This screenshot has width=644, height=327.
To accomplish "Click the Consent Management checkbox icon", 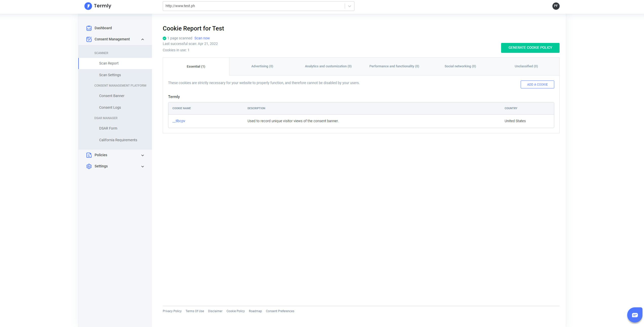I will pyautogui.click(x=89, y=39).
